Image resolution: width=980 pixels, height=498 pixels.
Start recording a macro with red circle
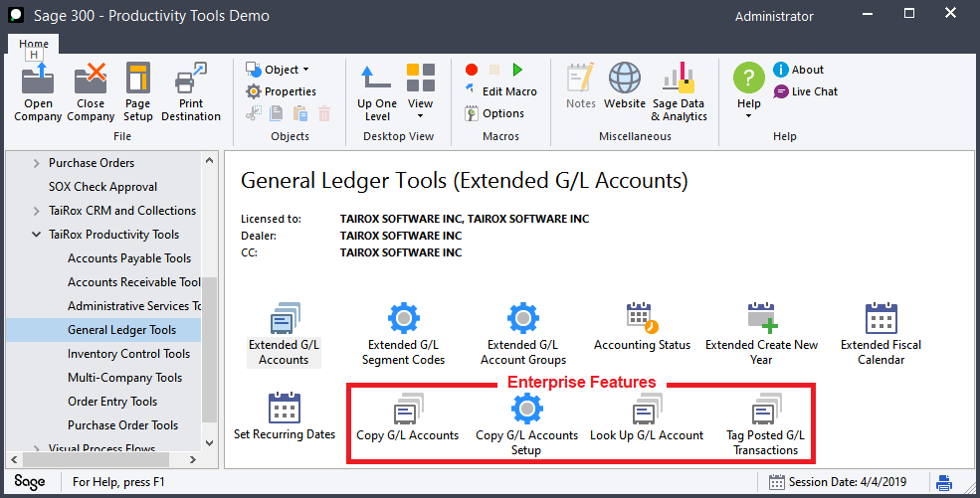click(x=472, y=70)
